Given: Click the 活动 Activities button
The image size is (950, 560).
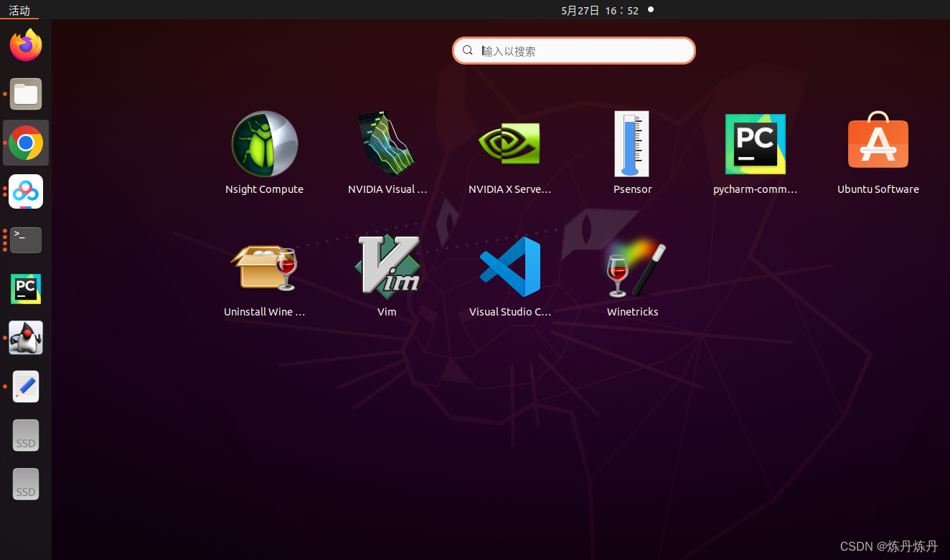Looking at the screenshot, I should click(x=19, y=10).
